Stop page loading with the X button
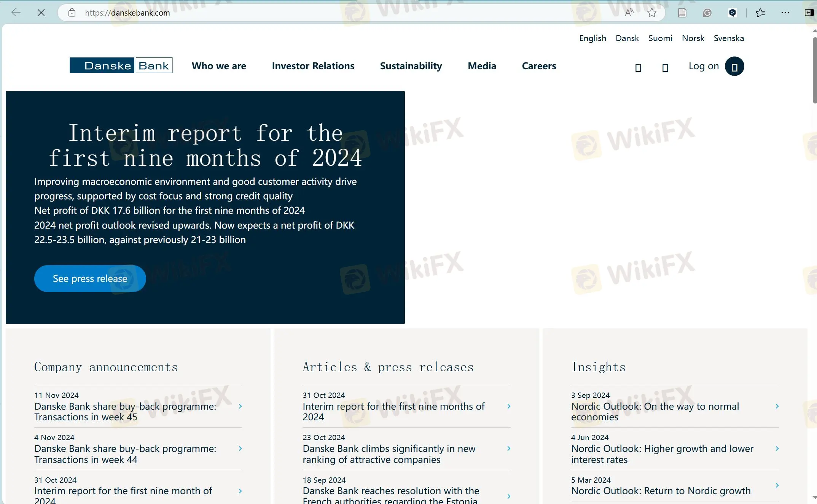 click(x=41, y=13)
